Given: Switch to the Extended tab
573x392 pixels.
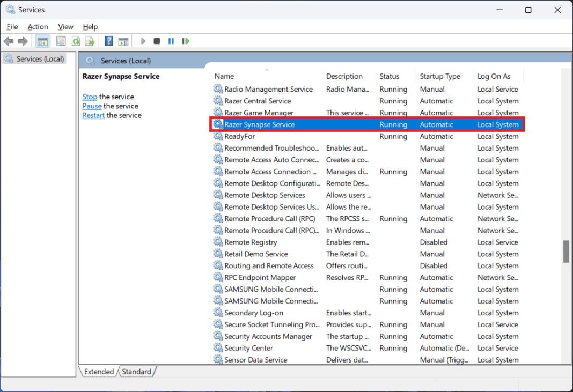Looking at the screenshot, I should point(99,371).
